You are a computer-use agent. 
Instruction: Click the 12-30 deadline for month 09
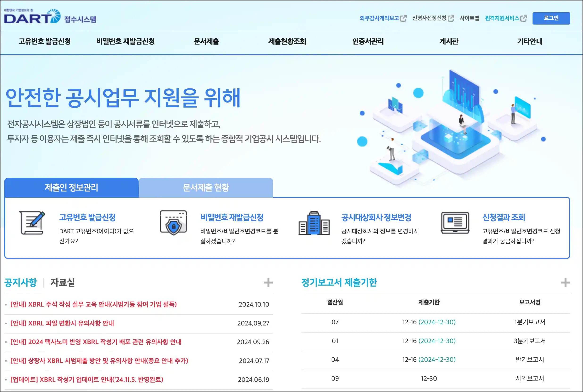pos(429,379)
